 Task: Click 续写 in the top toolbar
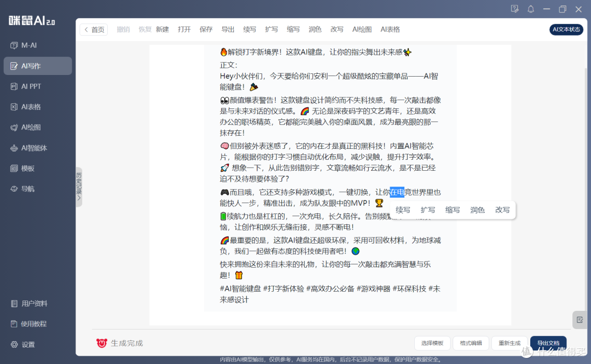(x=250, y=30)
